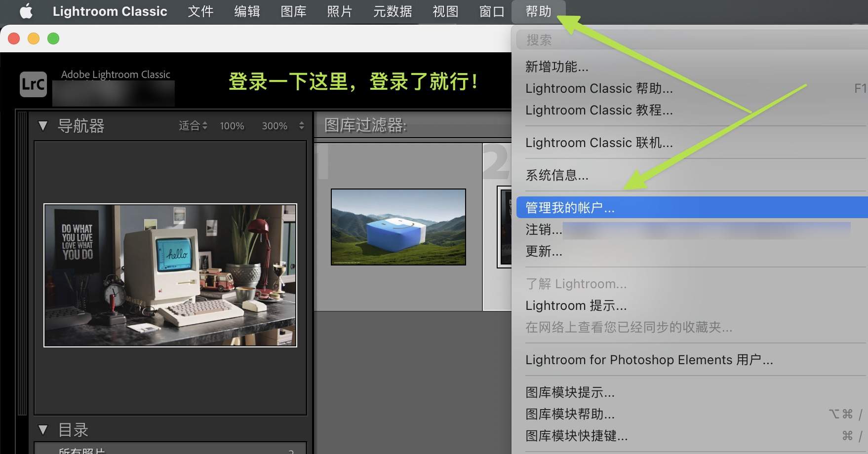
Task: Click 注销 to sign out
Action: point(543,230)
